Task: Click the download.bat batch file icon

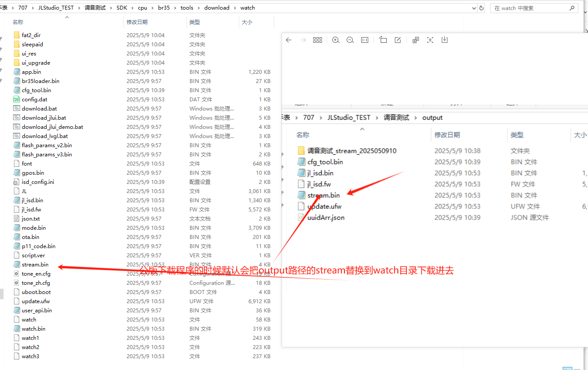Action: pos(17,108)
